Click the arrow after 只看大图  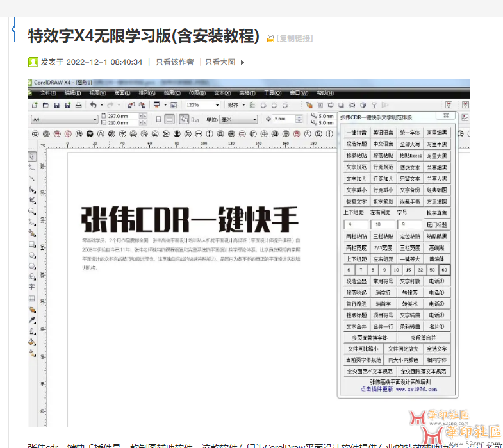tap(242, 62)
